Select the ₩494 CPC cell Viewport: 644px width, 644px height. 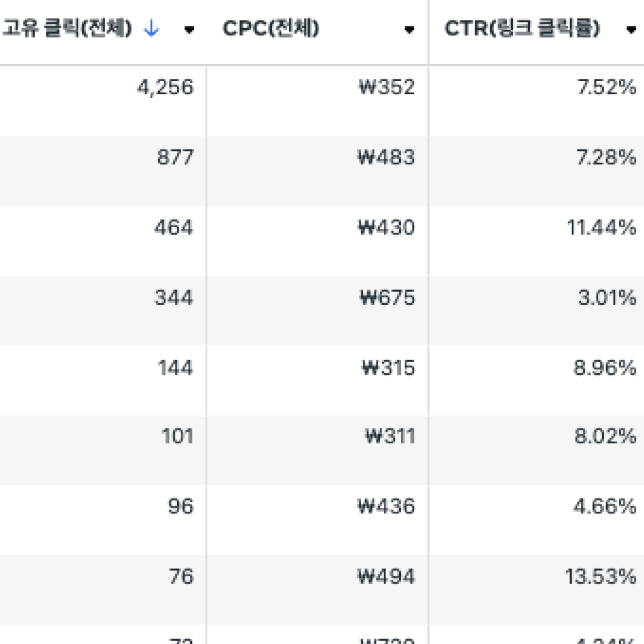pos(318,590)
